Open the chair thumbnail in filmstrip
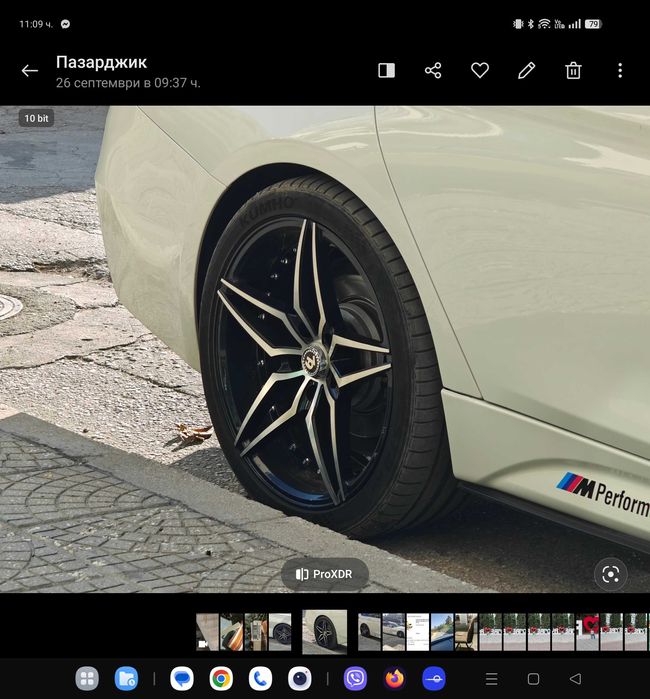Screen dimensions: 650x699 tap(466, 632)
